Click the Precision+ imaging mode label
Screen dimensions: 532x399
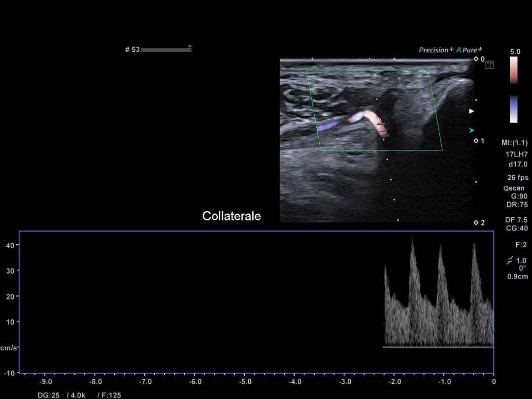(435, 50)
